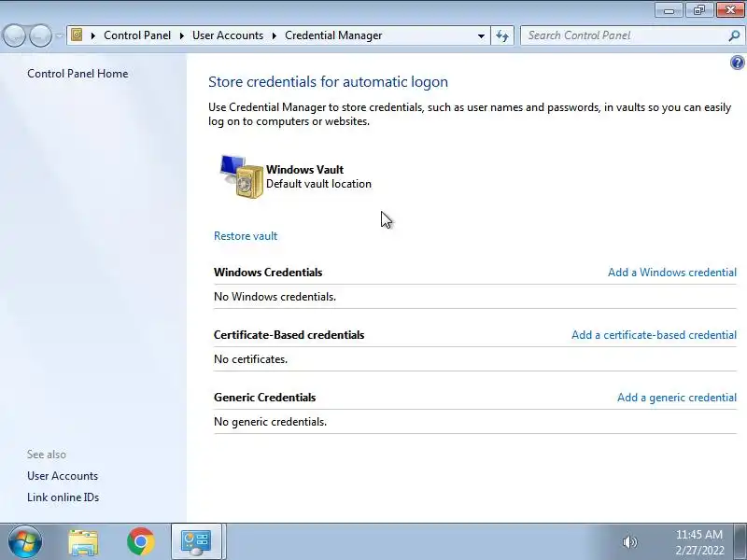Screen dimensions: 747x560
Task: Open the recent pages dropdown arrow
Action: click(59, 35)
